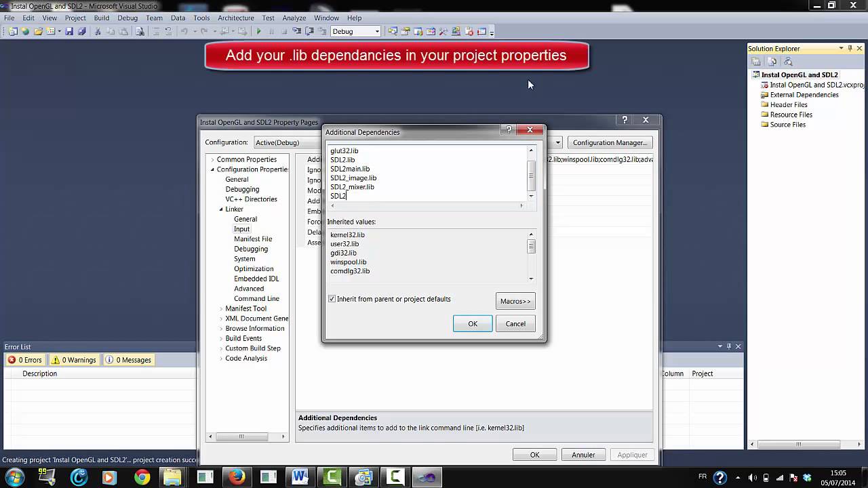Click the Cut toolbar icon
Viewport: 868px width, 488px height.
click(x=98, y=31)
